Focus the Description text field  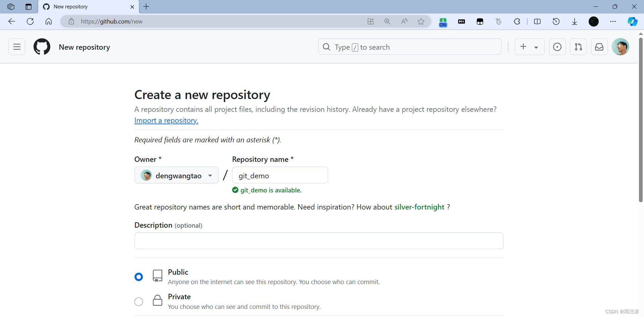tap(319, 241)
